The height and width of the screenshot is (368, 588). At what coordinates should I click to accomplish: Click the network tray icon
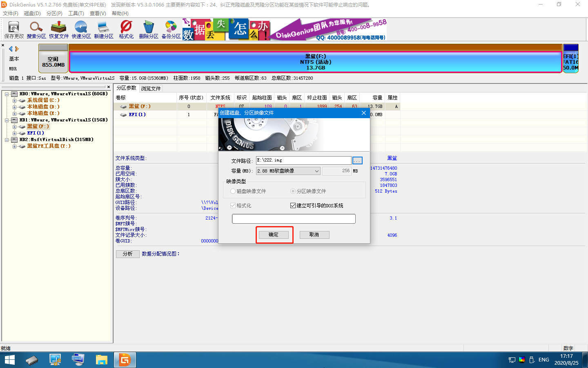pos(512,360)
